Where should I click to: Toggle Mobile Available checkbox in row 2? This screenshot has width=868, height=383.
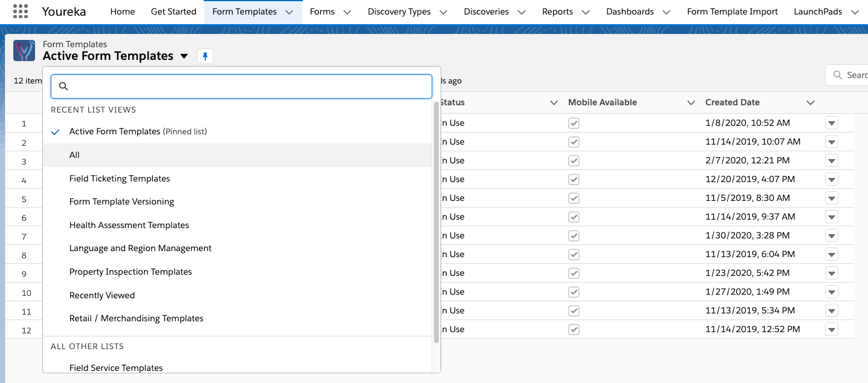tap(574, 142)
